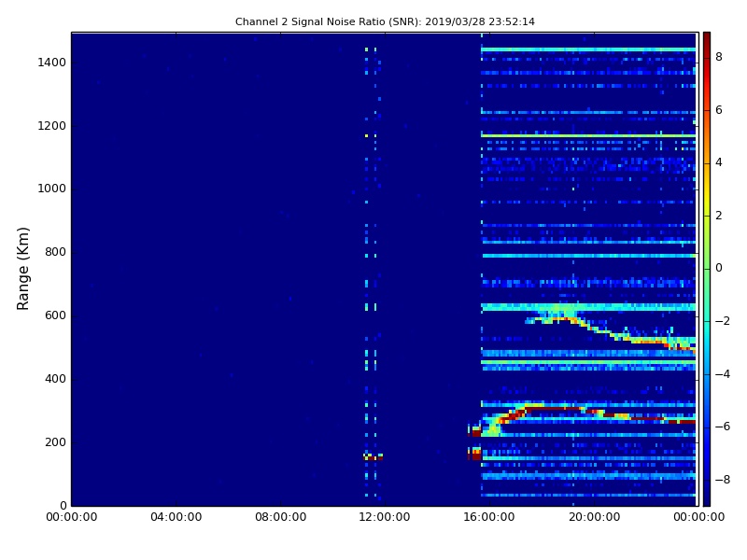
Task: Click the 1200 range tick label
Action: point(52,126)
